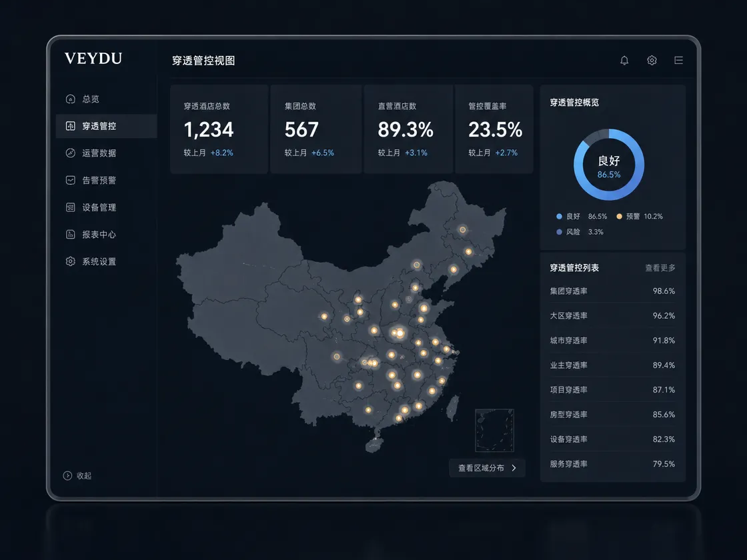Open the 集团总数 567 card
Viewport: 747px width, 560px height.
point(316,129)
